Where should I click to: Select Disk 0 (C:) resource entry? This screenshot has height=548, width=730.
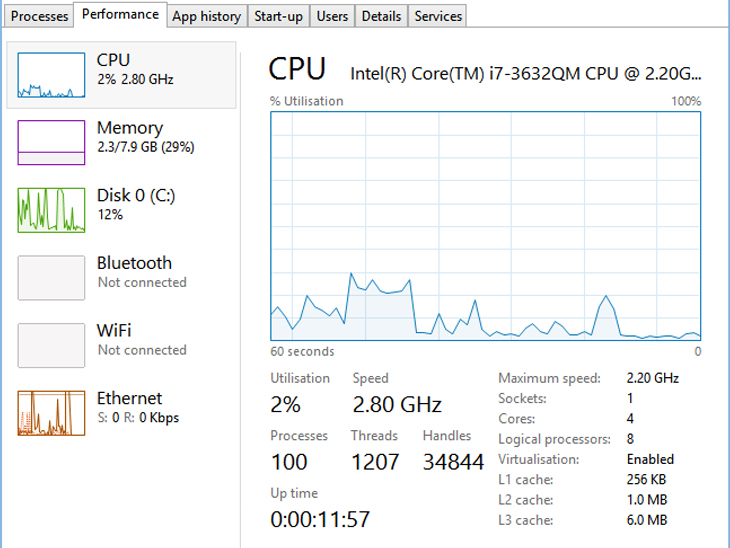click(136, 204)
